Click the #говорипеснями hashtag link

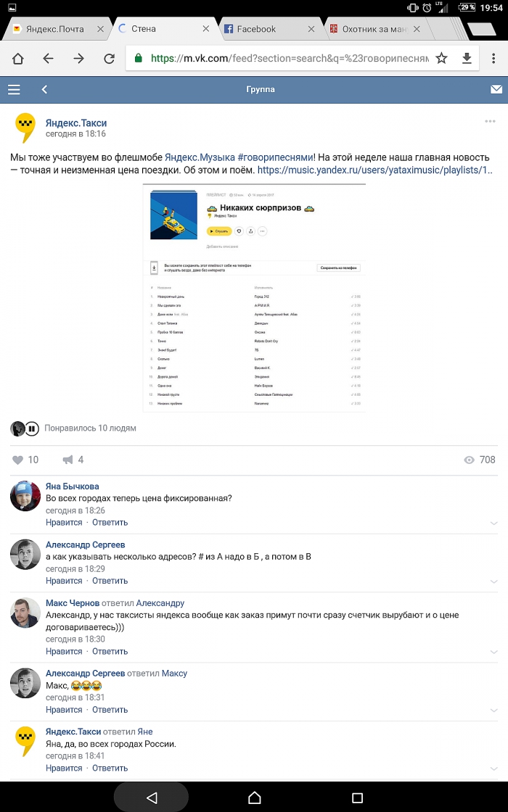pos(275,157)
